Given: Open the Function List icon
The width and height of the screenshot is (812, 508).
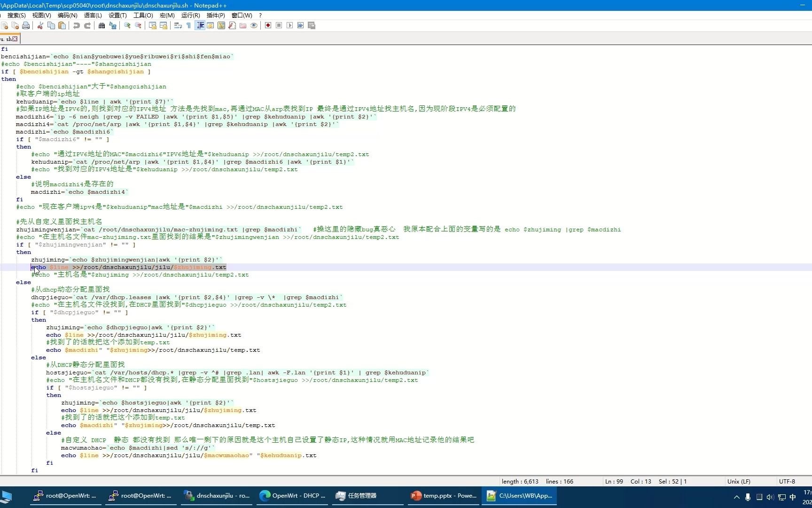Looking at the screenshot, I should (232, 25).
